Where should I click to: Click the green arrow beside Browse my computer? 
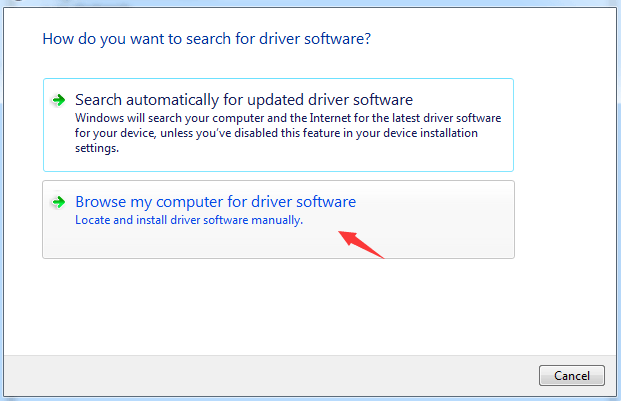[x=60, y=202]
